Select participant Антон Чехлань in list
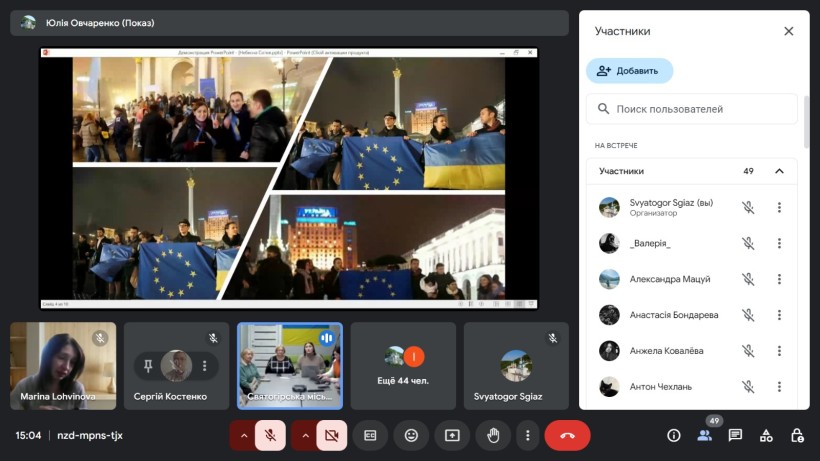 click(x=691, y=387)
